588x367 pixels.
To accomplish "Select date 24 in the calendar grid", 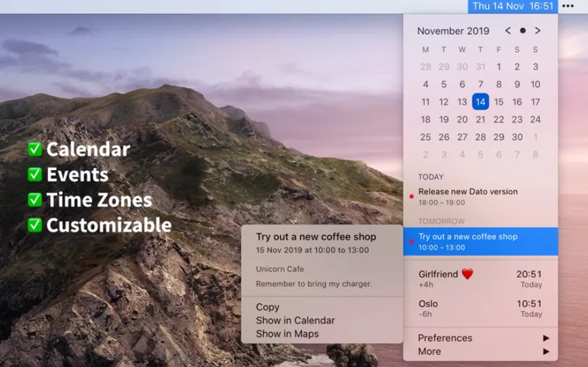I will tap(535, 120).
